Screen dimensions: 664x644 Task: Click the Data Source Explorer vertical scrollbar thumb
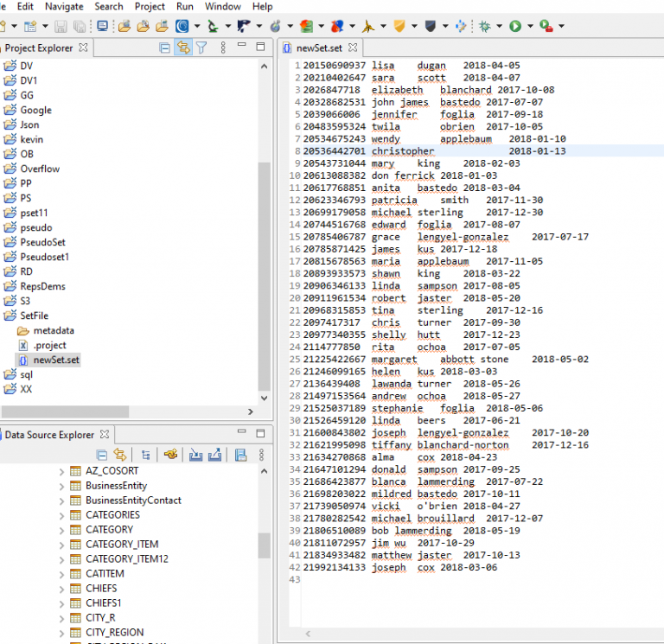[x=265, y=545]
